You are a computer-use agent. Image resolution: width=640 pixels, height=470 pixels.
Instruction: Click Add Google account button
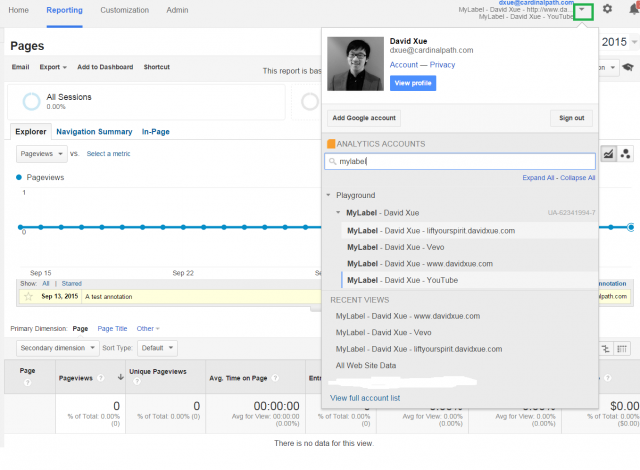coord(364,118)
